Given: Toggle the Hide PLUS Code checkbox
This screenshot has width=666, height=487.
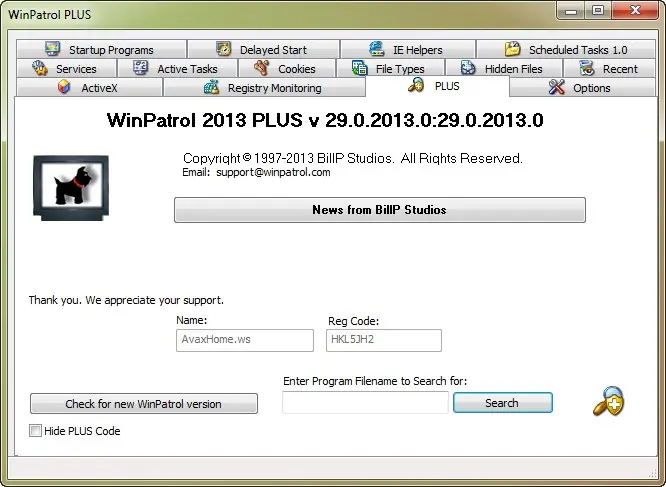Looking at the screenshot, I should (36, 431).
